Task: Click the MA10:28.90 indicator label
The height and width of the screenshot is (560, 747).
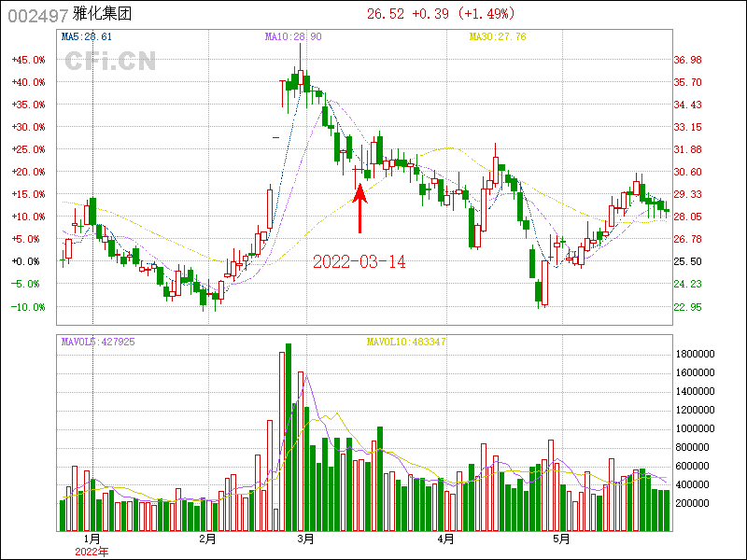Action: 293,36
